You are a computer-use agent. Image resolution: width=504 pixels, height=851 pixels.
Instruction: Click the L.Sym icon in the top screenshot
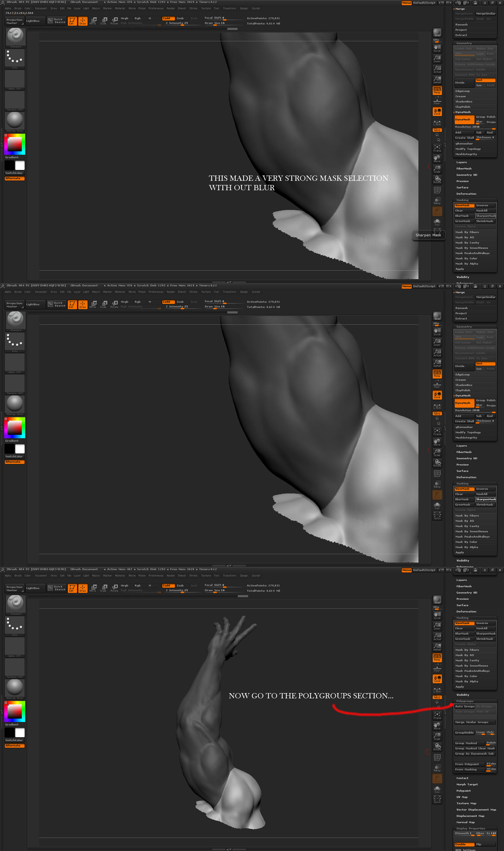point(437,122)
